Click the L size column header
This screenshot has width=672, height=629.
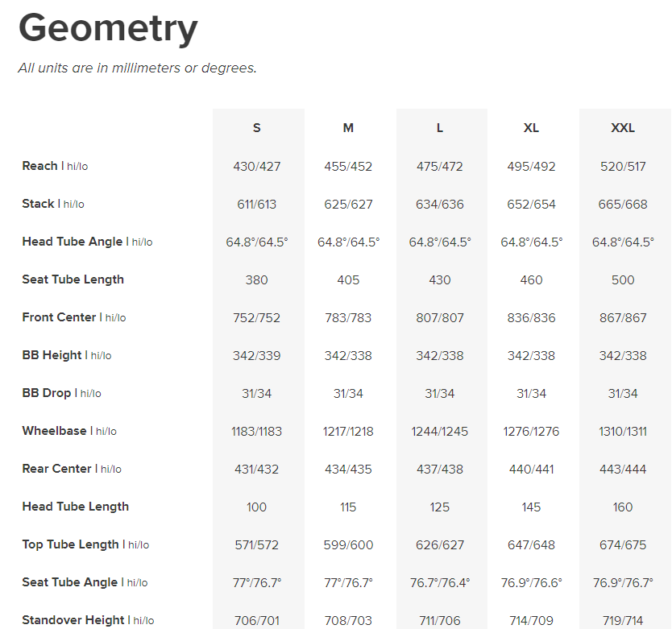[440, 128]
